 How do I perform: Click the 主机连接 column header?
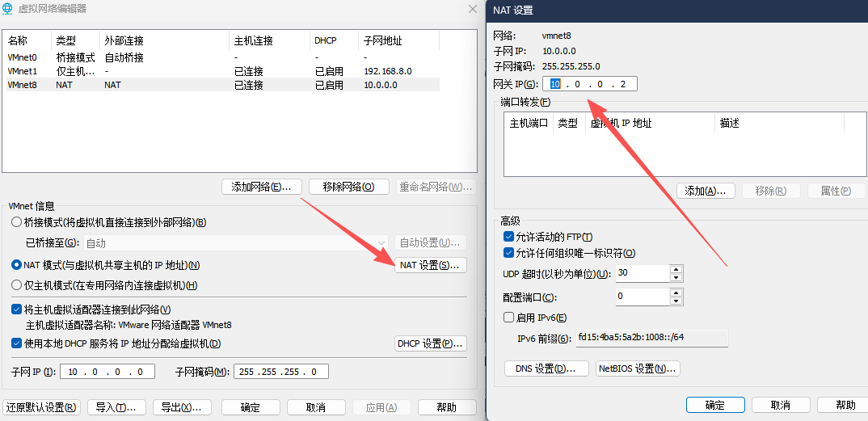coord(270,40)
